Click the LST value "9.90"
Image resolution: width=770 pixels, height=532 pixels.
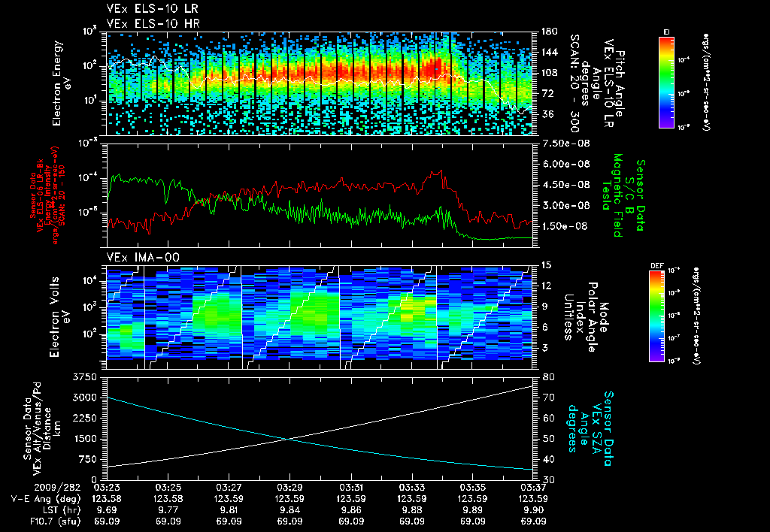[x=533, y=510]
